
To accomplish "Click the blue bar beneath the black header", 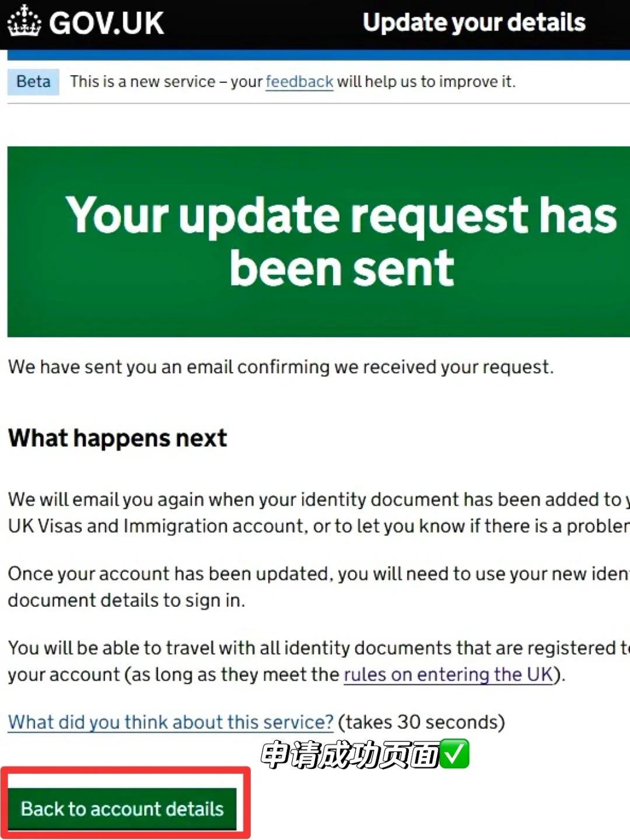I will coord(318,55).
